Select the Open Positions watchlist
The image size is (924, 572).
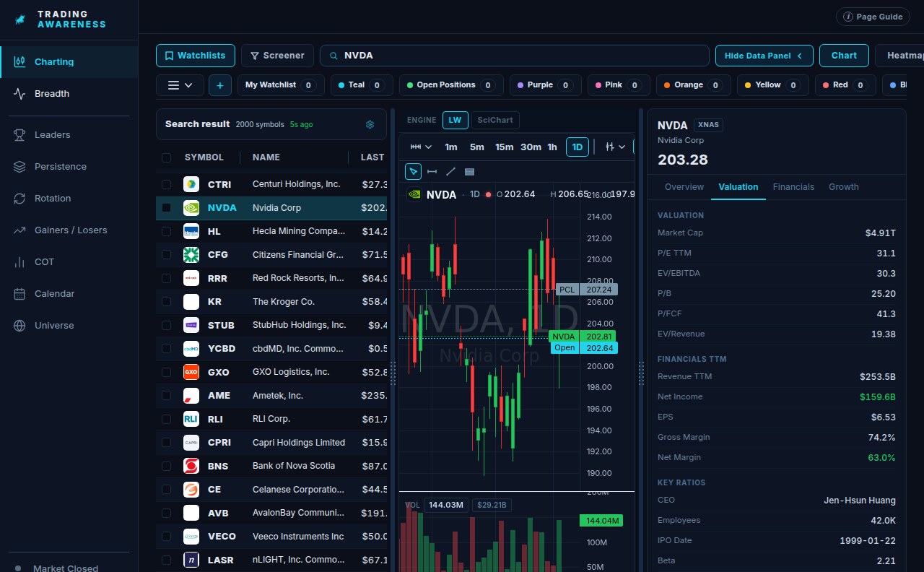tap(451, 85)
